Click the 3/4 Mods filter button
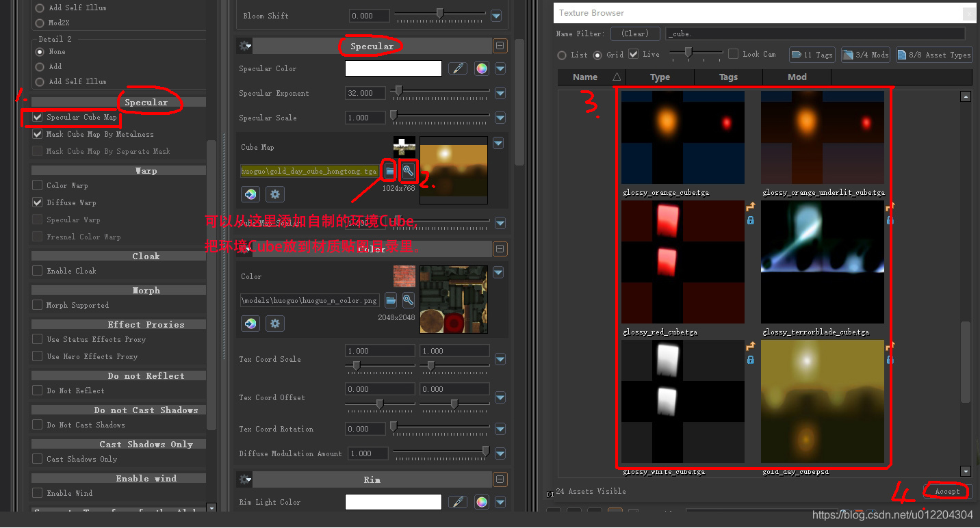The width and height of the screenshot is (980, 528). point(865,55)
